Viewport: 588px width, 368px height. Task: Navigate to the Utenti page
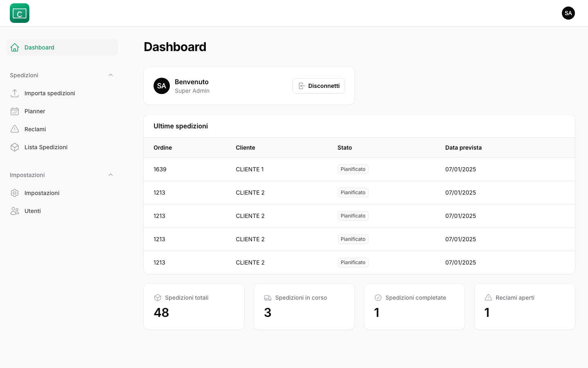(32, 211)
